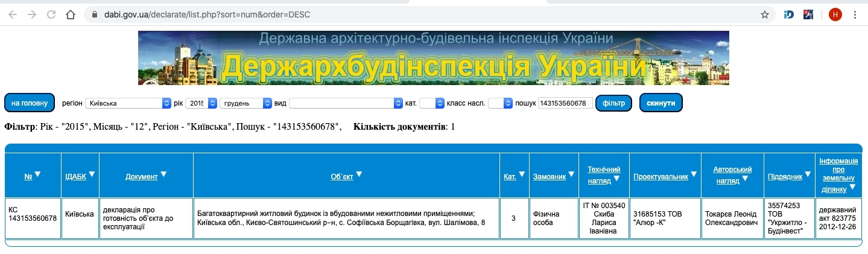Sort by the Документ column link
Screen dimensions: 868x254
tap(142, 177)
